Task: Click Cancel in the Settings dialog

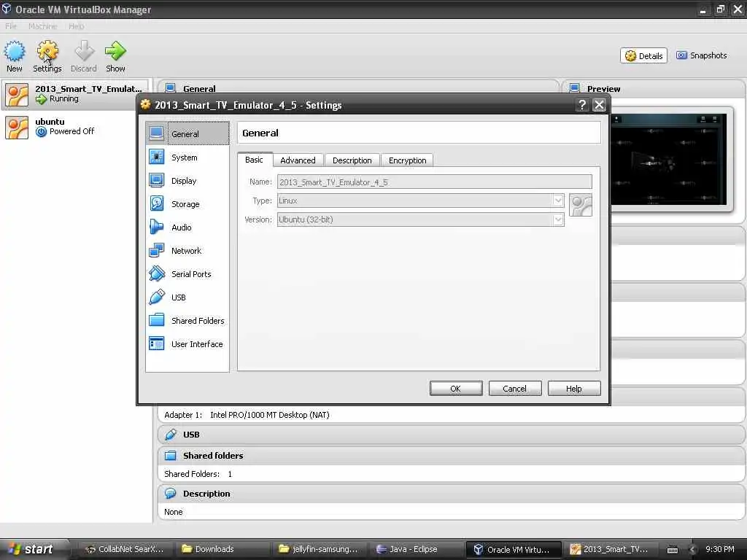Action: point(515,389)
